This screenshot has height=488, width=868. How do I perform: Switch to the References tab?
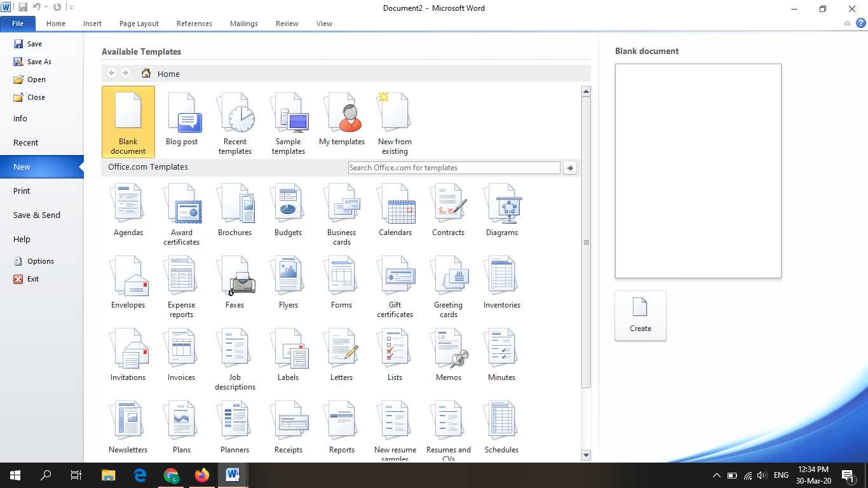(194, 24)
